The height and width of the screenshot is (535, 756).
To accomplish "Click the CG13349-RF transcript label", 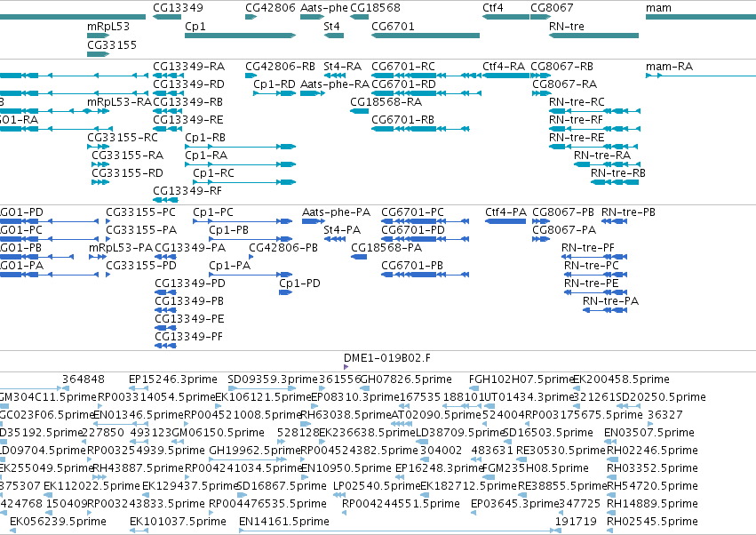I will point(187,191).
